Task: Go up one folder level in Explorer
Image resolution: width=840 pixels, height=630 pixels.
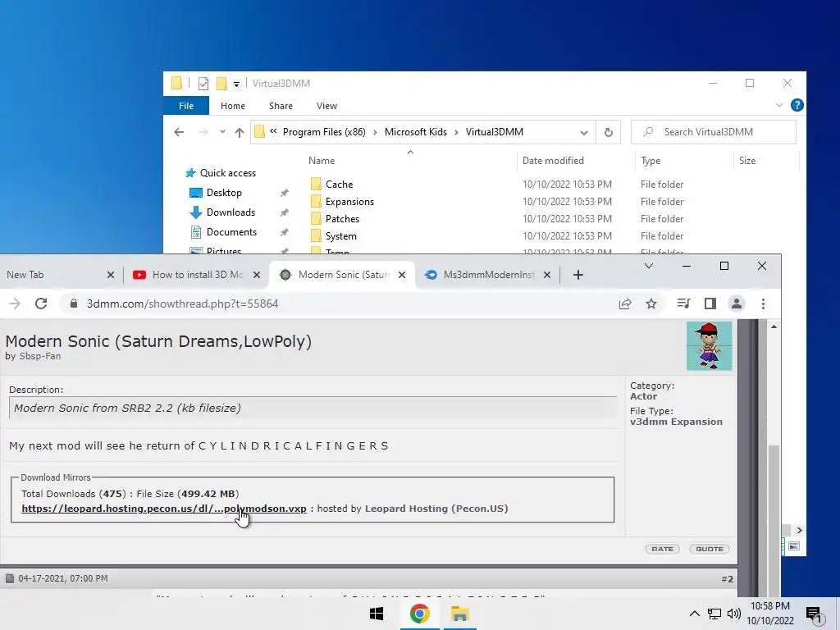Action: tap(240, 132)
